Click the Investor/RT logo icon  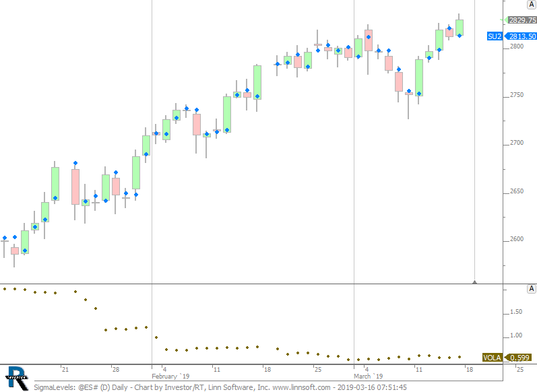(x=16, y=379)
